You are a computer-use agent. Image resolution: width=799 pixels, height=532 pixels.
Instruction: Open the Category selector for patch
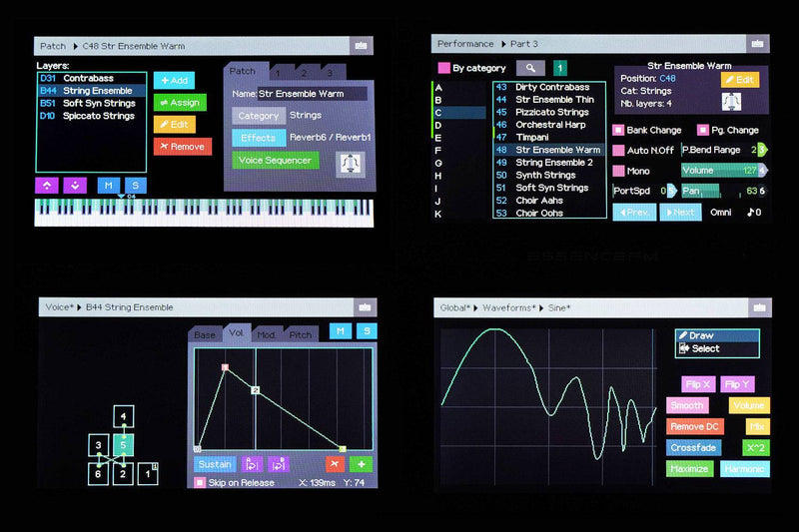[259, 116]
